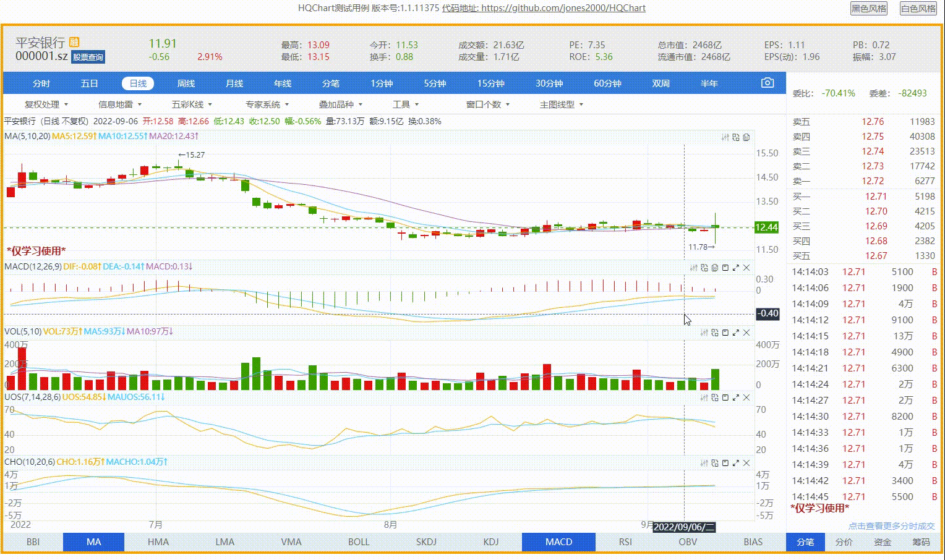Capture chart snapshot with the camera icon
Screen dimensions: 945x560
coord(768,82)
